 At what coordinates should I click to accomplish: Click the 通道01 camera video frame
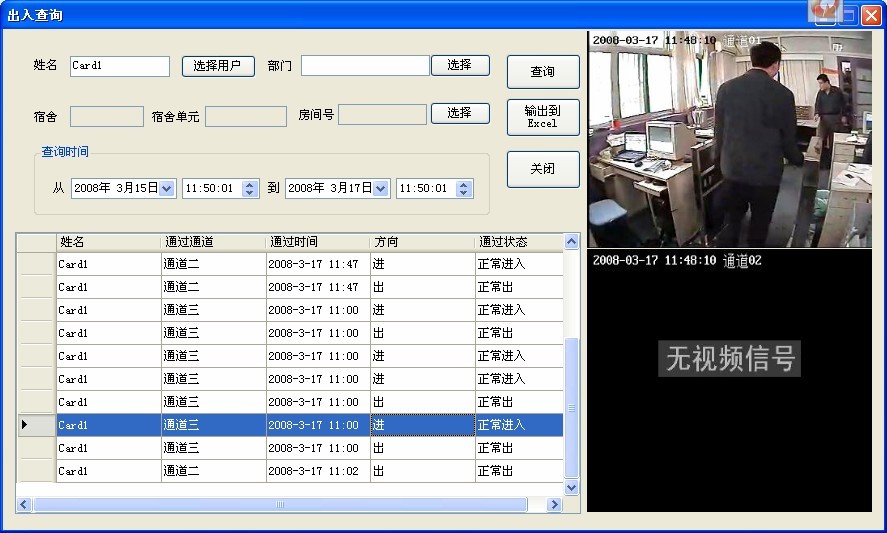[729, 139]
